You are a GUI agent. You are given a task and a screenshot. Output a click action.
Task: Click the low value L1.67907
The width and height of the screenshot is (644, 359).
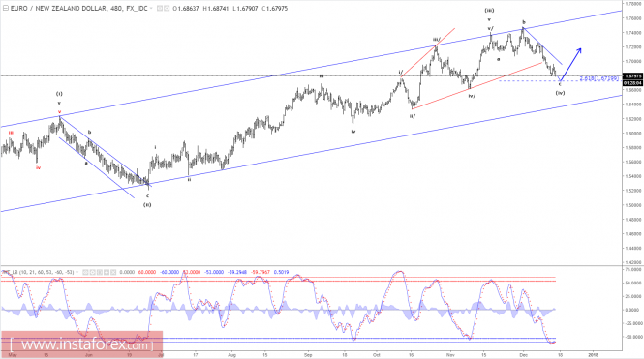click(245, 8)
